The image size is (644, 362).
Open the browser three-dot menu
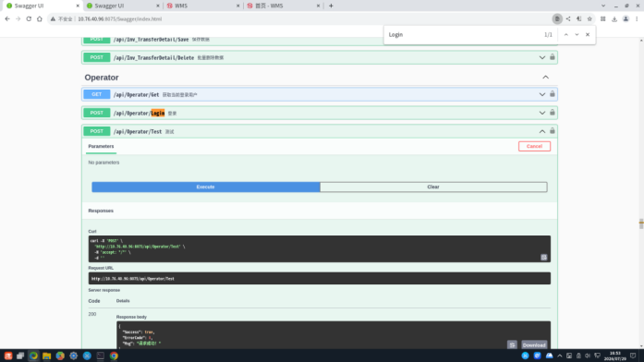click(637, 18)
